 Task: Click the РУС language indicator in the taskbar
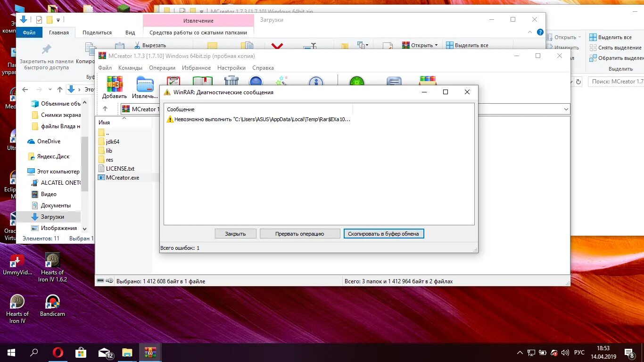[579, 353]
